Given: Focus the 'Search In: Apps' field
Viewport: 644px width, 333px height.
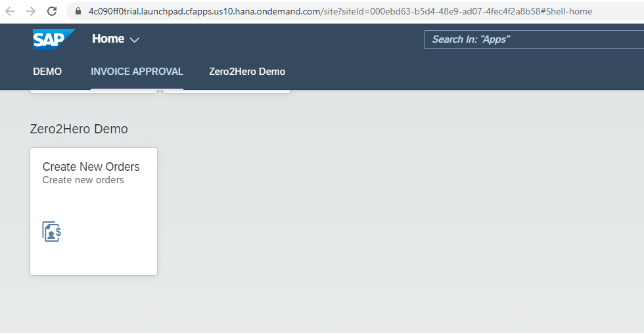Looking at the screenshot, I should [532, 39].
